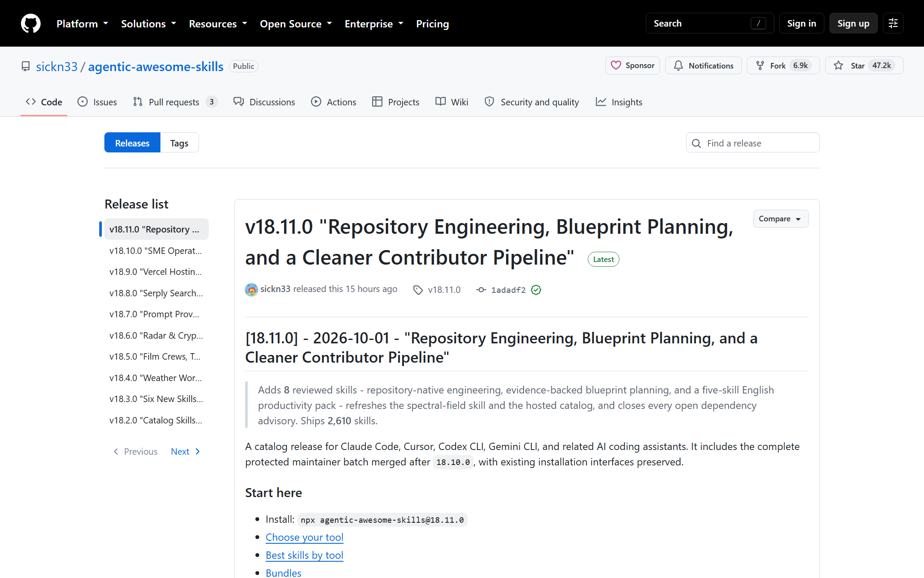Screen dimensions: 924x578
Task: View the Insights tab
Action: click(x=619, y=102)
